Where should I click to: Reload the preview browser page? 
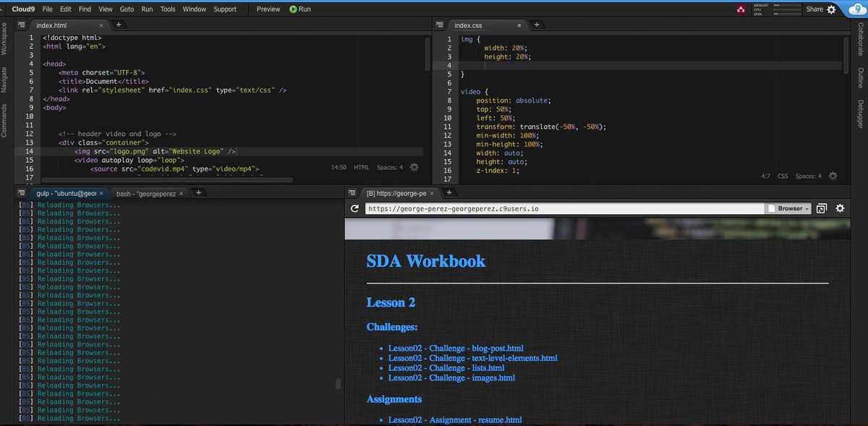(354, 208)
